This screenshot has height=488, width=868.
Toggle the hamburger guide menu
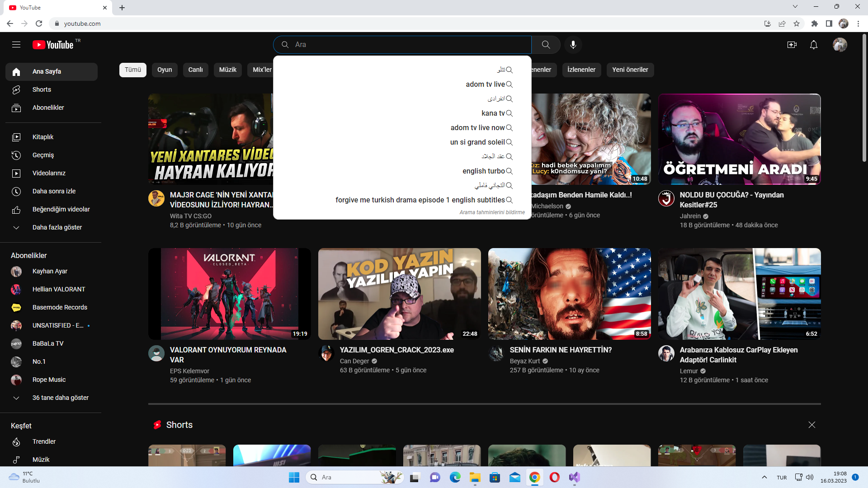(x=16, y=45)
